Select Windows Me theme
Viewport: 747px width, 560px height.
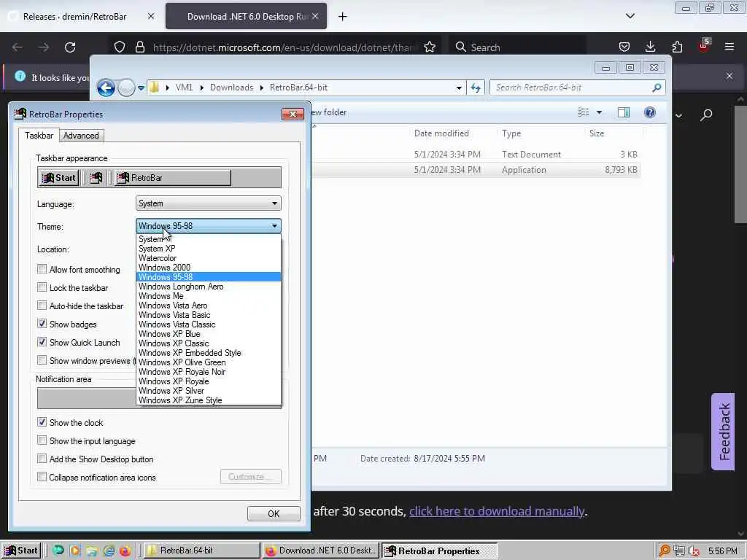coord(209,296)
